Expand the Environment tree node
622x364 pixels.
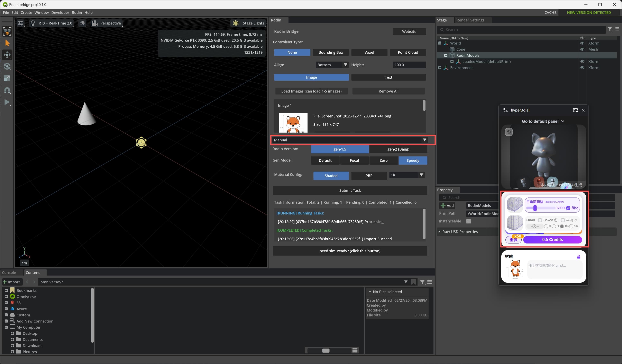(x=440, y=68)
